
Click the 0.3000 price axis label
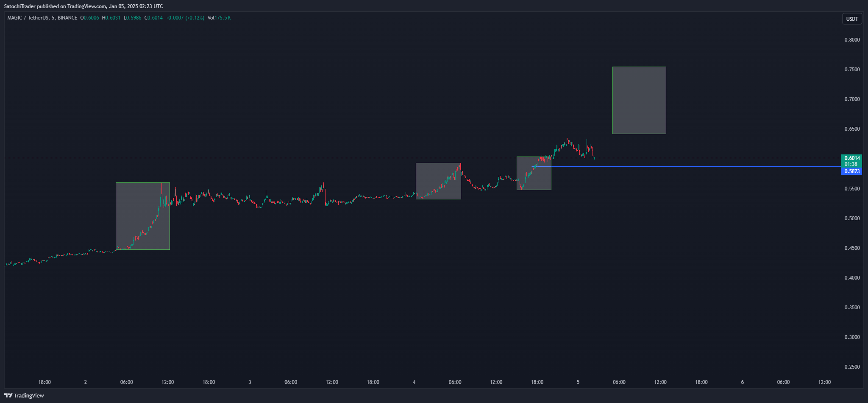[852, 337]
